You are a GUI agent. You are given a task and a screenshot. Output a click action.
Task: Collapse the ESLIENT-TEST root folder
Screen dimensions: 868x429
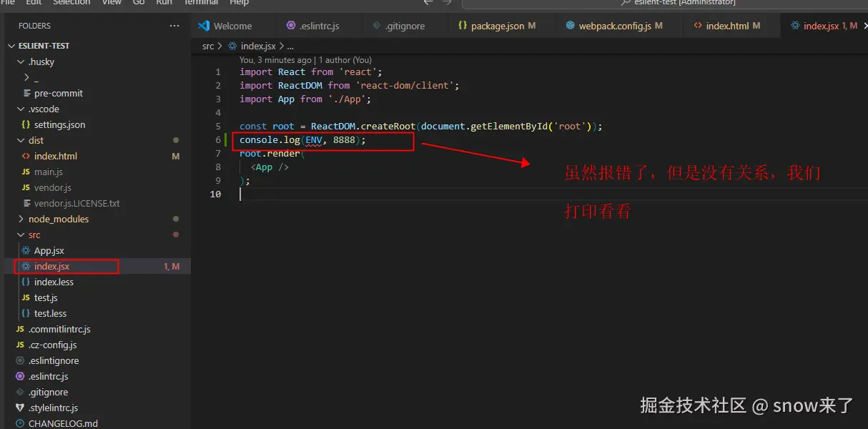click(x=11, y=46)
